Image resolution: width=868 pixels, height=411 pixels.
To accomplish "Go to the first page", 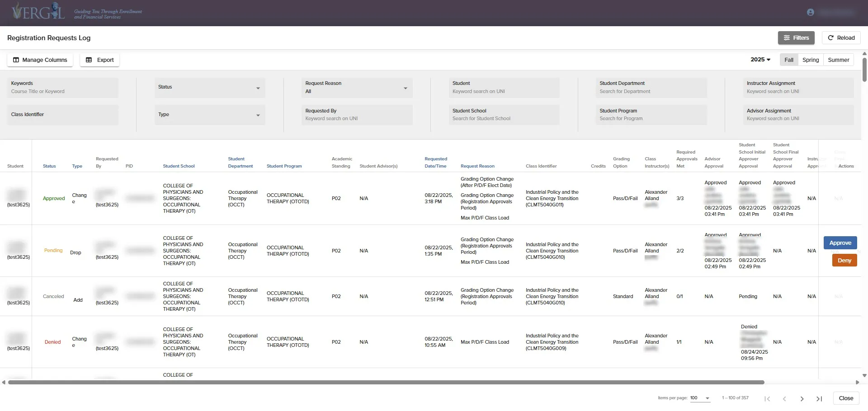I will tap(767, 399).
